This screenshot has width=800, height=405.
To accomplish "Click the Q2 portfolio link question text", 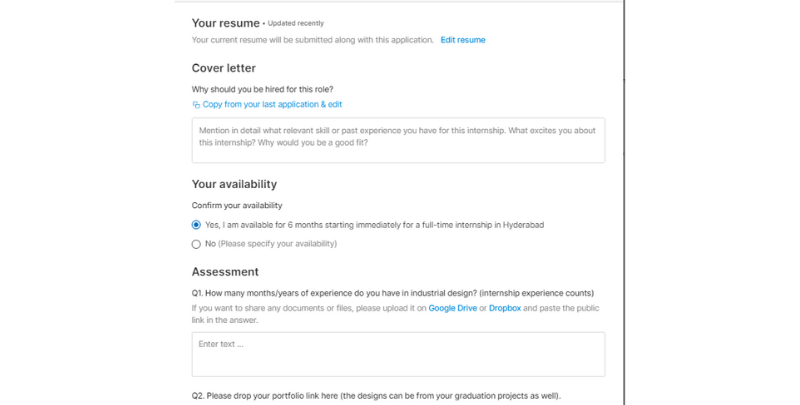I will pyautogui.click(x=376, y=396).
